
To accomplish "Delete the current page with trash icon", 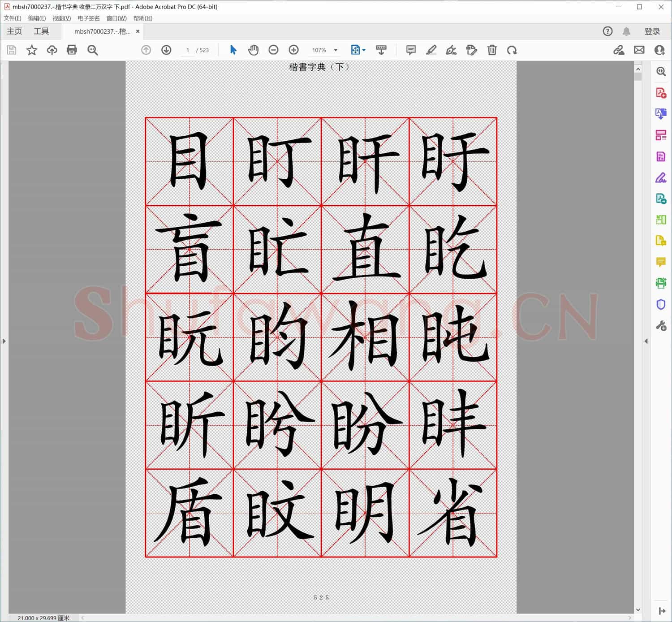I will coord(492,50).
